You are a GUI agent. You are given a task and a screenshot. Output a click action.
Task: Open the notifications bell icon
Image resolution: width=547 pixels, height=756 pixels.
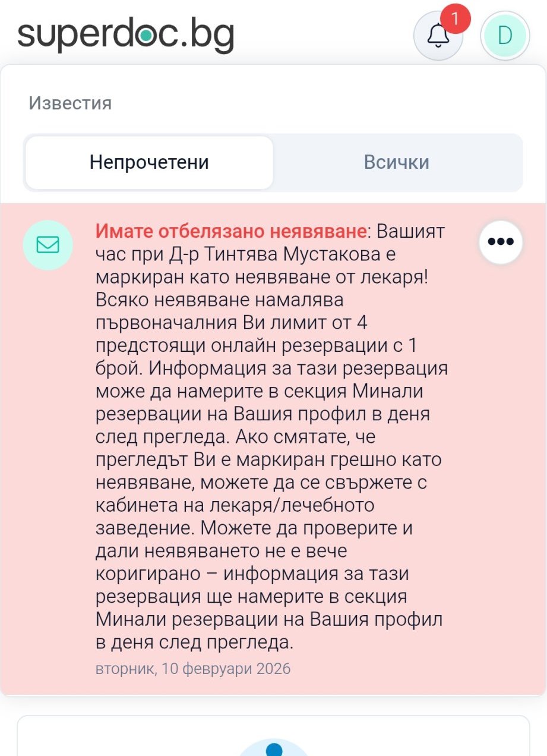pyautogui.click(x=438, y=37)
